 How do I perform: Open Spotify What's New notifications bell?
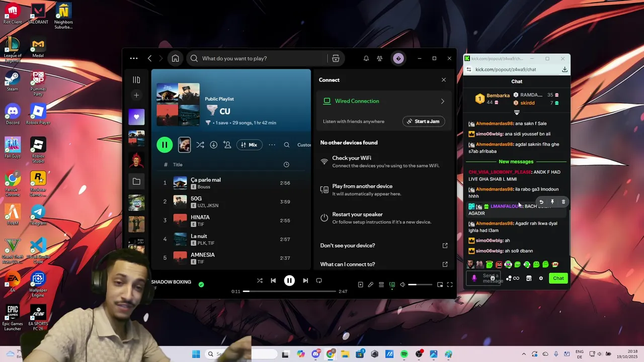click(366, 58)
